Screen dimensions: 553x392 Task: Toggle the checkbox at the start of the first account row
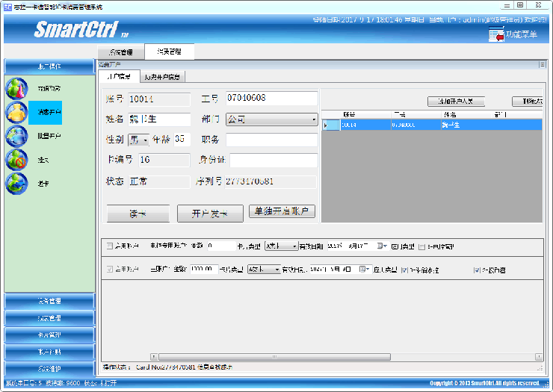click(110, 246)
